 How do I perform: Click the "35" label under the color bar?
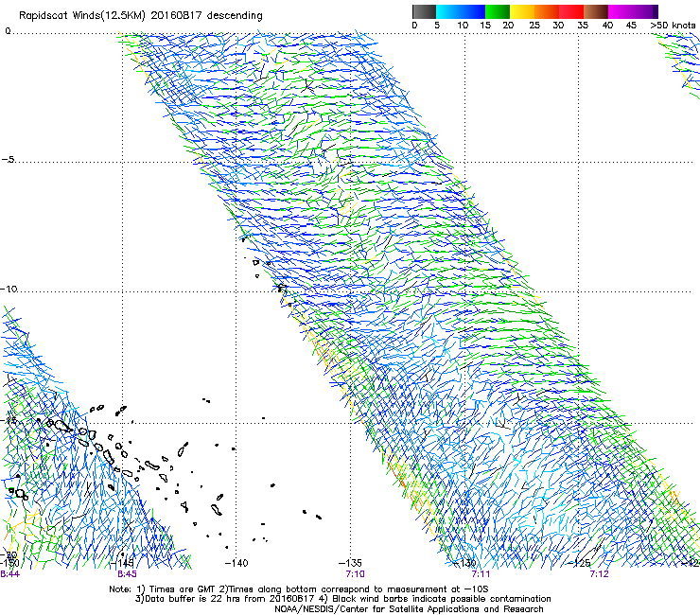click(x=583, y=26)
